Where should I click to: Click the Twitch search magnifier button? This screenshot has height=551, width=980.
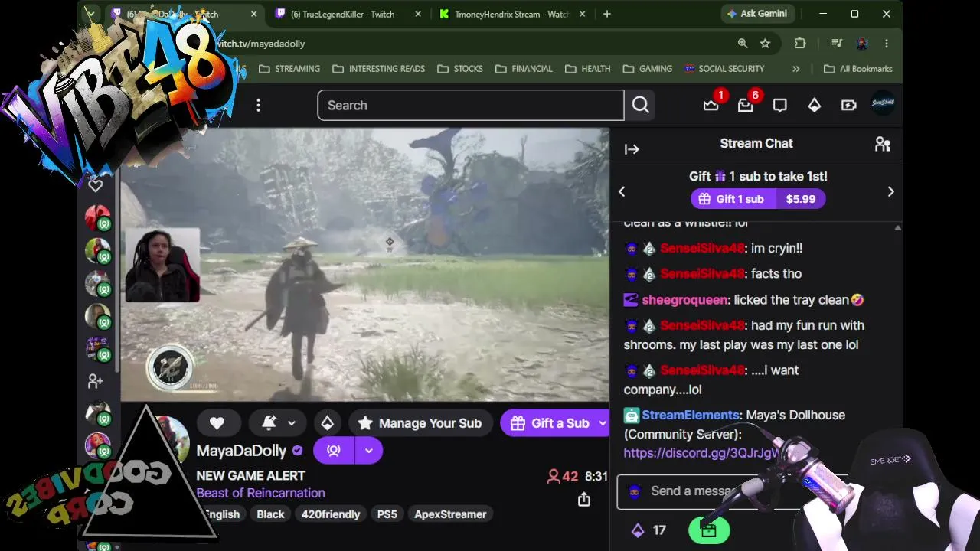pos(641,106)
